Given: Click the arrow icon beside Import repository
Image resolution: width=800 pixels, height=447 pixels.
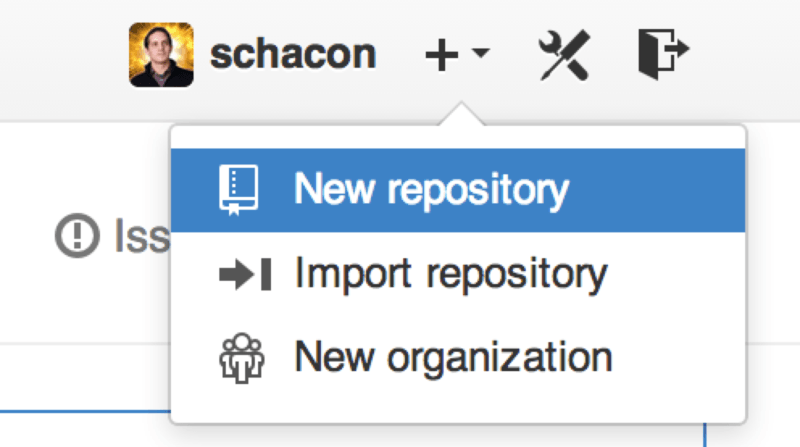Looking at the screenshot, I should (244, 273).
